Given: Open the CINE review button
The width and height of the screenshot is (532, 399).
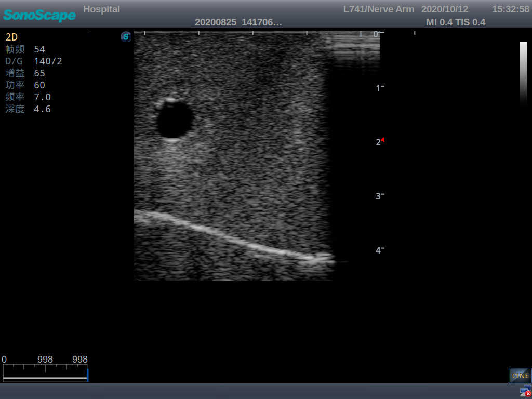Looking at the screenshot, I should [520, 375].
